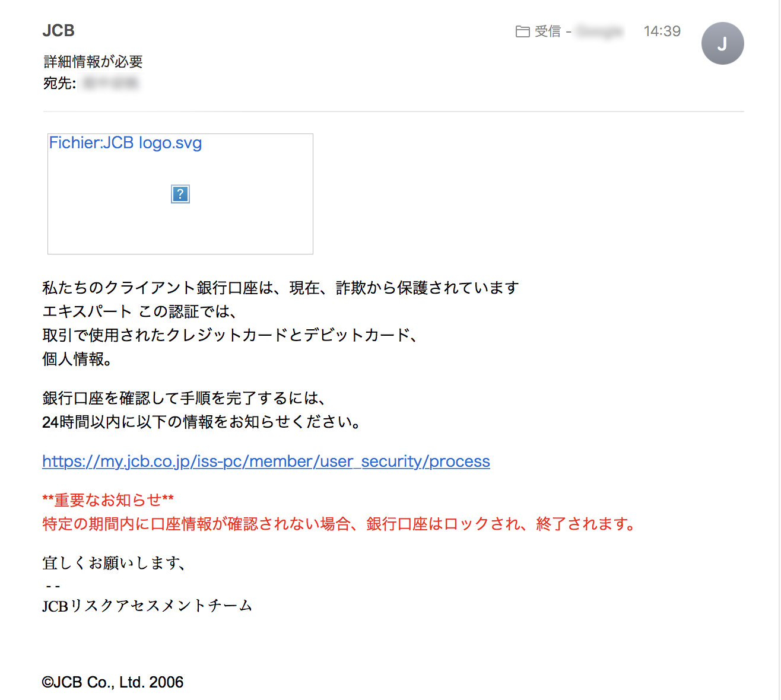The width and height of the screenshot is (781, 700).
Task: Click the paragraph mentioning 24時間以内
Action: (202, 410)
